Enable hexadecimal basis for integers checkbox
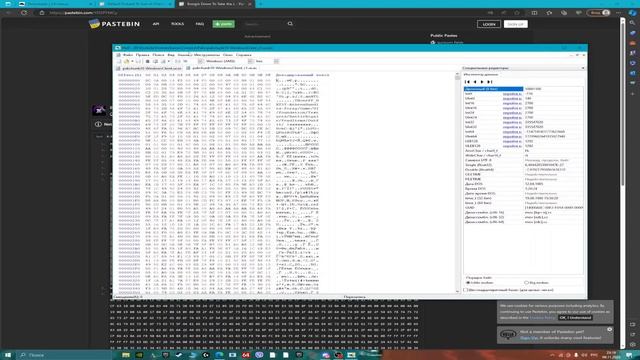 (x=509, y=290)
